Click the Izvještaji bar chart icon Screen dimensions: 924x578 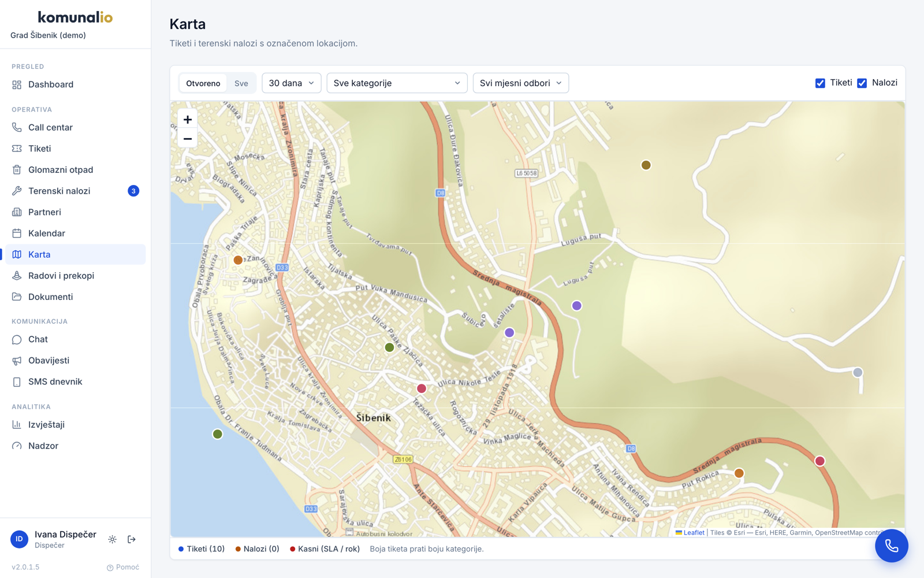tap(17, 424)
